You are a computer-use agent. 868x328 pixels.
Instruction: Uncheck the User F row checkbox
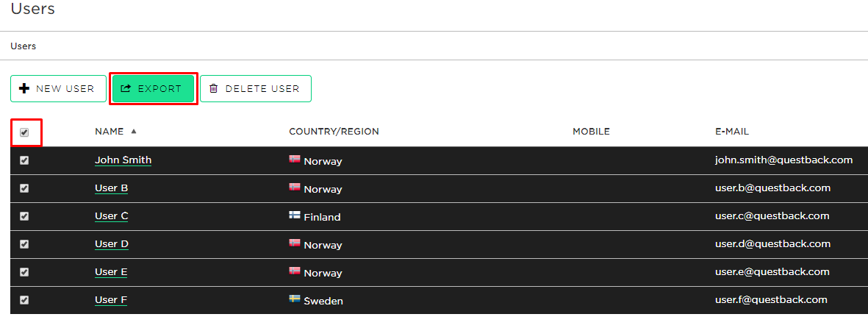point(24,300)
